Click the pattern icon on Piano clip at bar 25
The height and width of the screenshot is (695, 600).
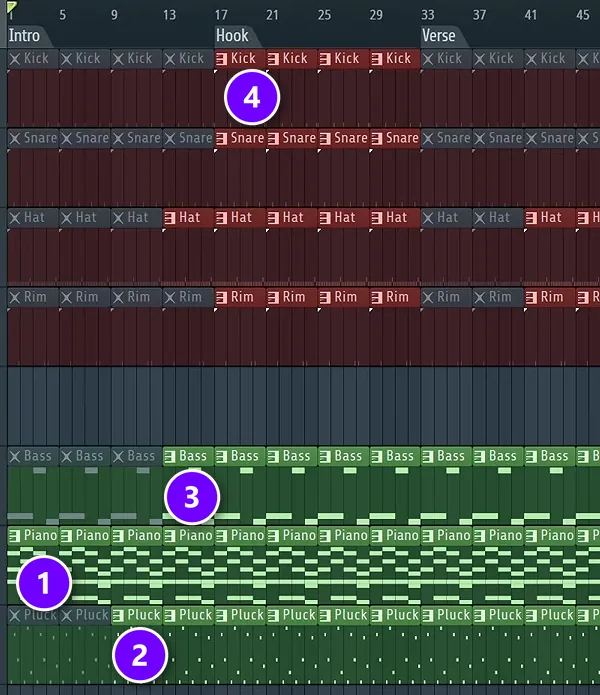325,536
